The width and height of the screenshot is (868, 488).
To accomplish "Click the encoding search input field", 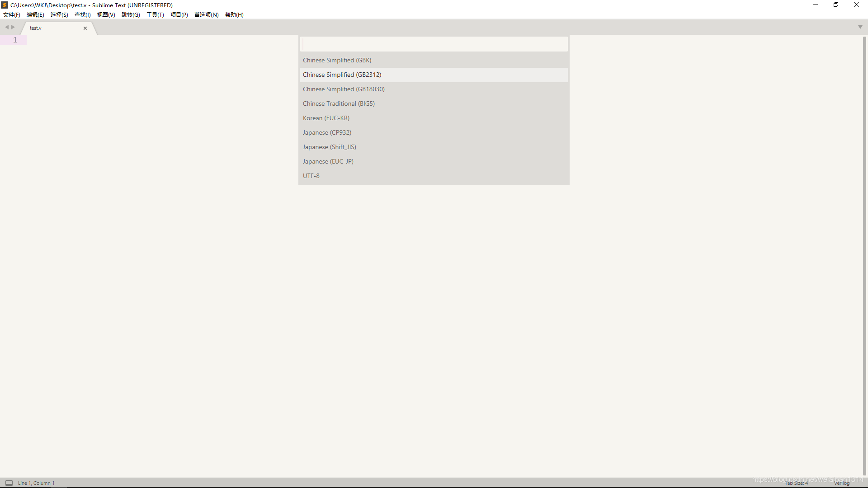I will 433,44.
